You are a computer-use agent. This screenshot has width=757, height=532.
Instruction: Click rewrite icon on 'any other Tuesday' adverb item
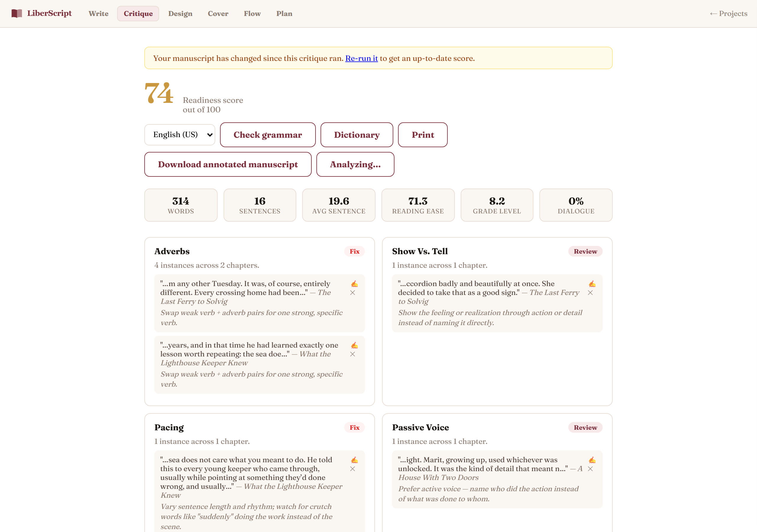coord(355,284)
